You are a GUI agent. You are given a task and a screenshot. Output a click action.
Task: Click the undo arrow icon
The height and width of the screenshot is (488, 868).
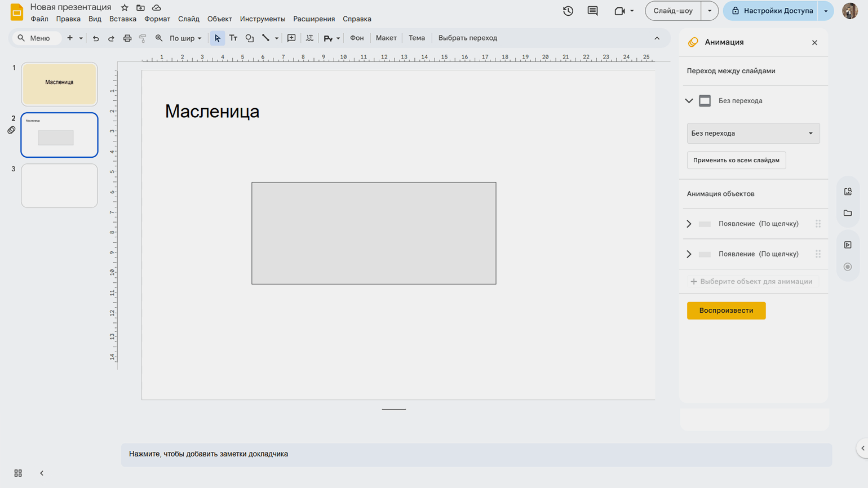pyautogui.click(x=96, y=38)
